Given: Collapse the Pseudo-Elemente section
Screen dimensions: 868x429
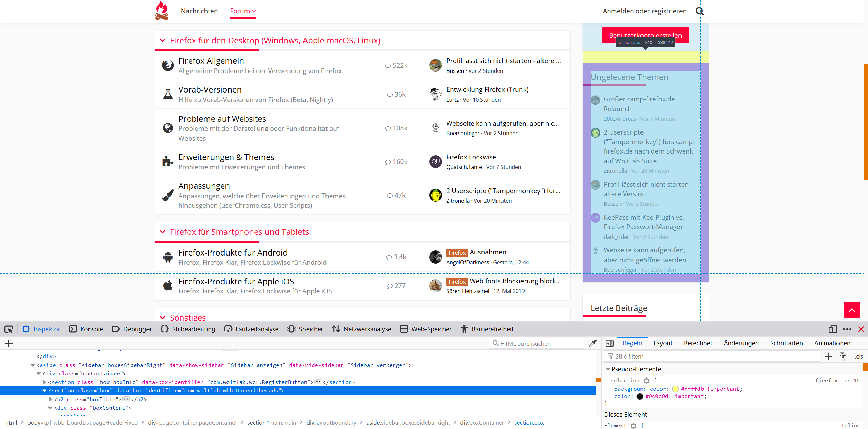Looking at the screenshot, I should 608,369.
